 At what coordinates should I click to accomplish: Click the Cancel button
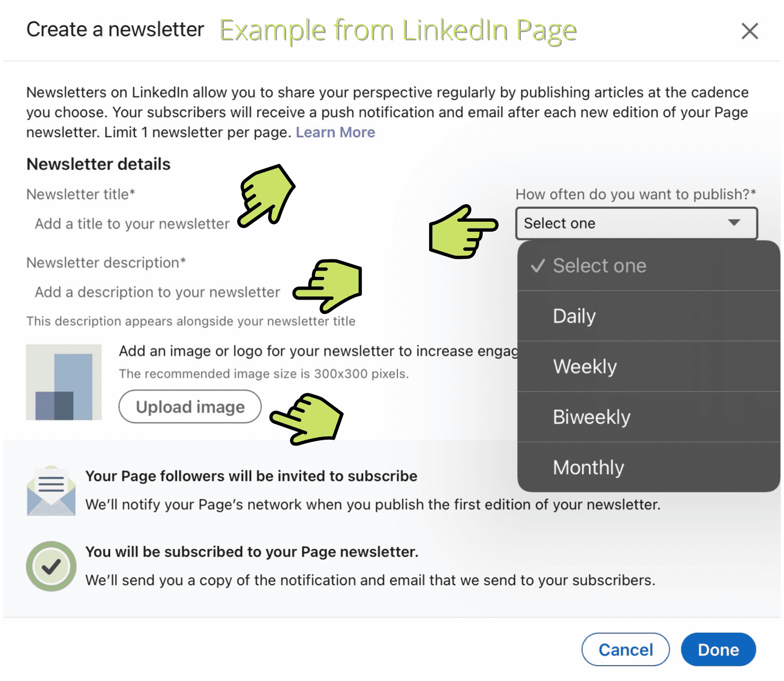pos(625,650)
